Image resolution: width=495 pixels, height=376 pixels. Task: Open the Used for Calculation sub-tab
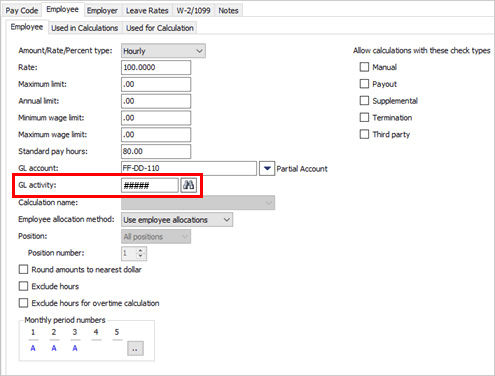coord(160,28)
